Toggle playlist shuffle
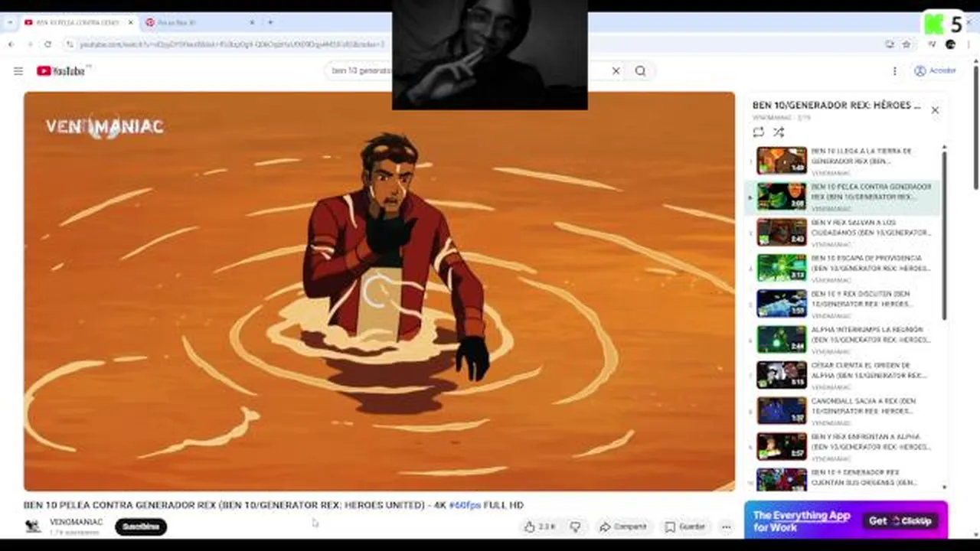980x551 pixels. [778, 132]
